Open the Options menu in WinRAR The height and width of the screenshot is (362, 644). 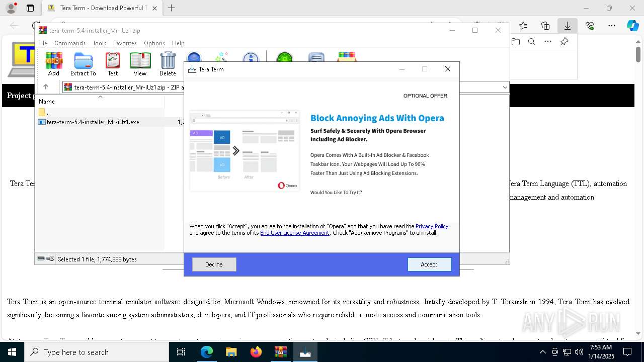pyautogui.click(x=154, y=43)
